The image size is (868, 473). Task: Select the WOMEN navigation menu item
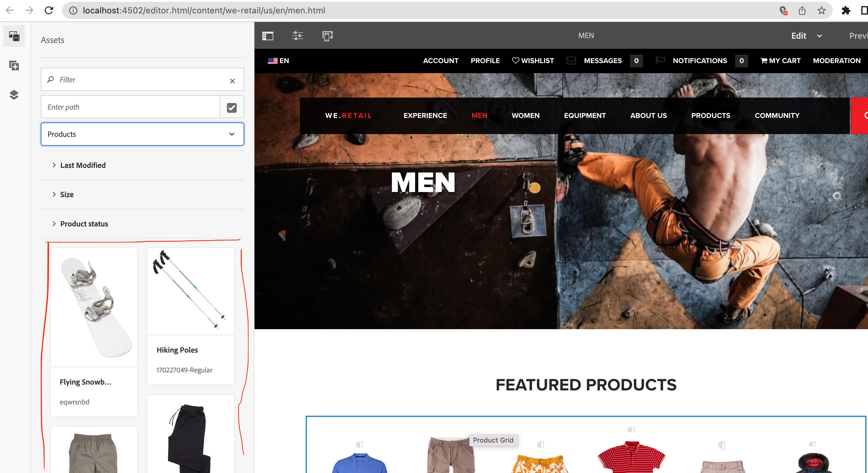tap(525, 116)
